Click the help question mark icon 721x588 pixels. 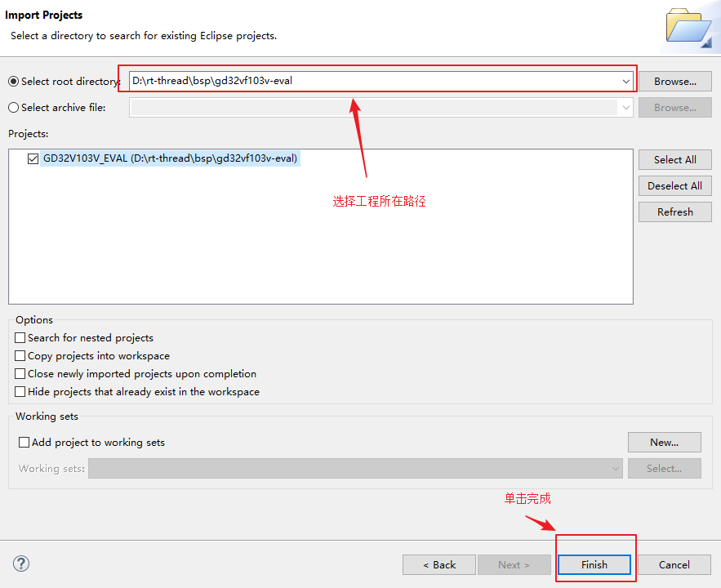pos(21,563)
